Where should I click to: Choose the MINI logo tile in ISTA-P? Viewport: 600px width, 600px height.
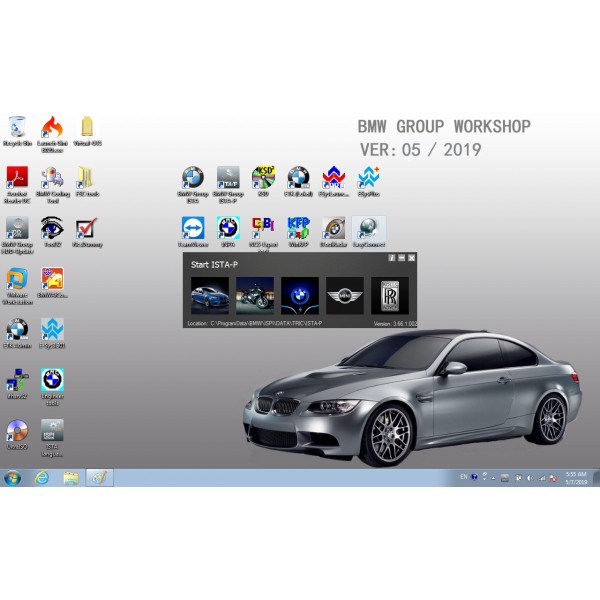tap(345, 295)
